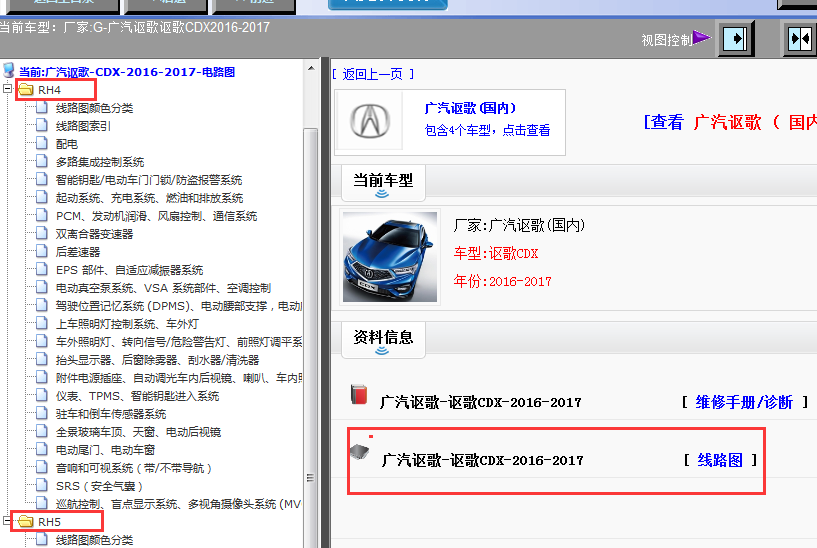The width and height of the screenshot is (817, 548).
Task: Open the 线路图 link
Action: click(x=720, y=460)
